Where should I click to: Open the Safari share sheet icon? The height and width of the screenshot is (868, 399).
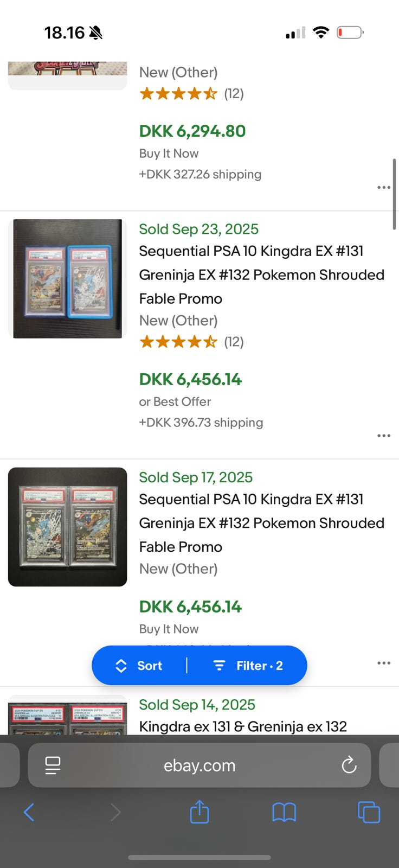pyautogui.click(x=200, y=812)
